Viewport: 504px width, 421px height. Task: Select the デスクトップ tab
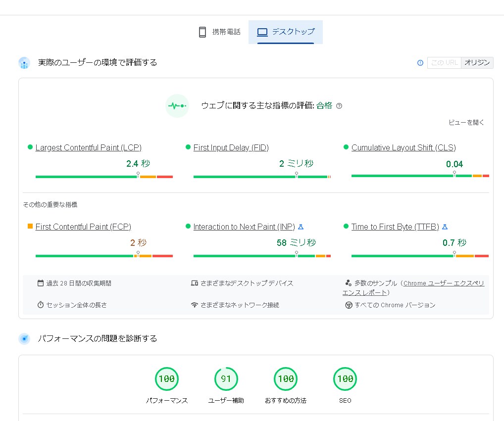click(x=286, y=32)
